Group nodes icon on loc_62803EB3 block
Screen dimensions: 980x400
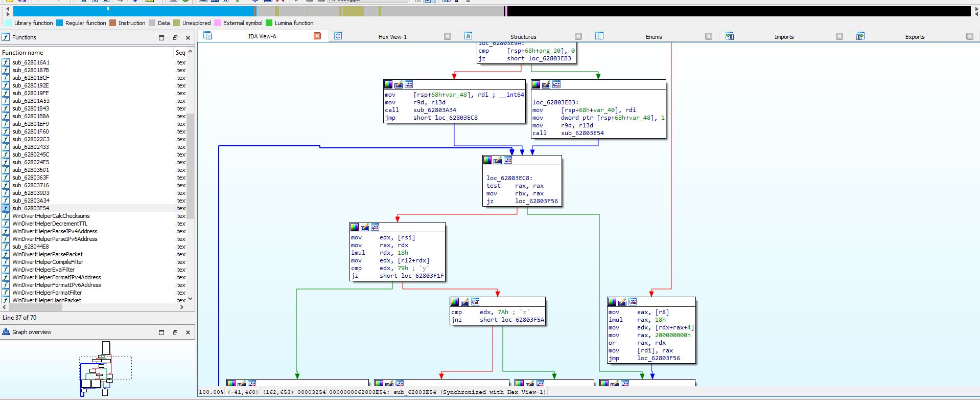(556, 84)
